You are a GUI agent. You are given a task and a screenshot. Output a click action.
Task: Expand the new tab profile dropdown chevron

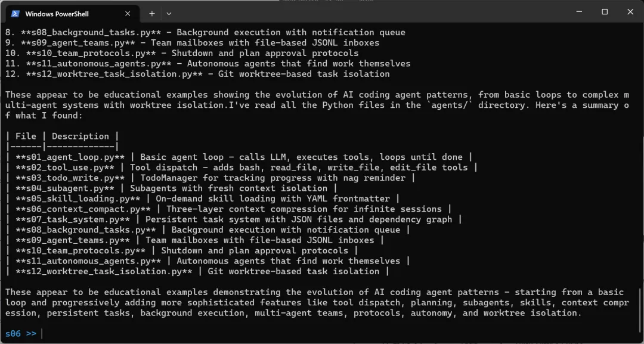[x=169, y=13]
